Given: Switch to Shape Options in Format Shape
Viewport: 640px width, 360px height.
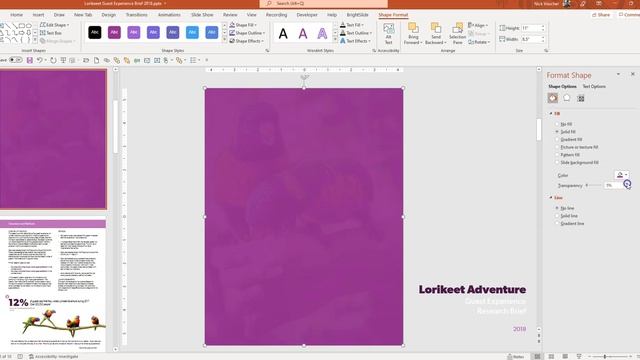Looking at the screenshot, I should coord(562,87).
